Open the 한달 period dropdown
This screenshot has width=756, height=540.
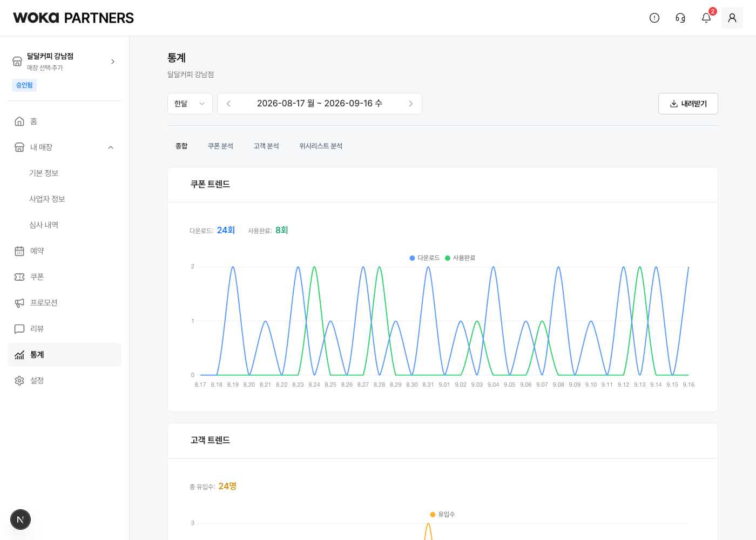pos(190,104)
